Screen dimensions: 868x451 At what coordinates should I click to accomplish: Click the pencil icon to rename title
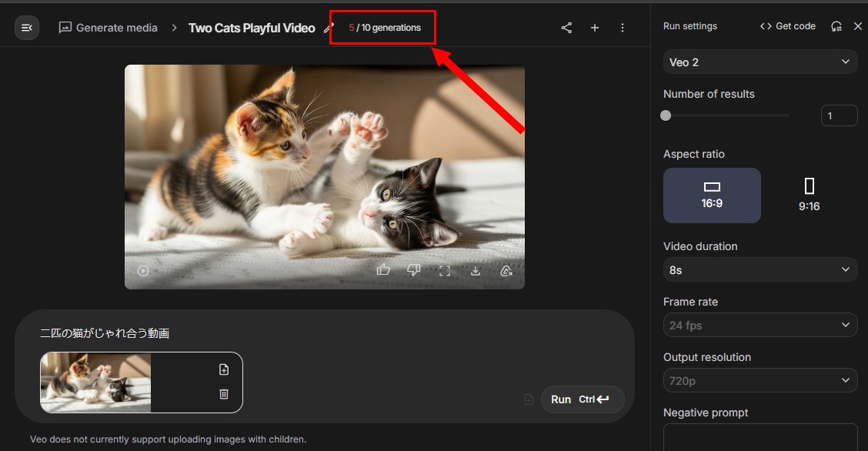[328, 28]
